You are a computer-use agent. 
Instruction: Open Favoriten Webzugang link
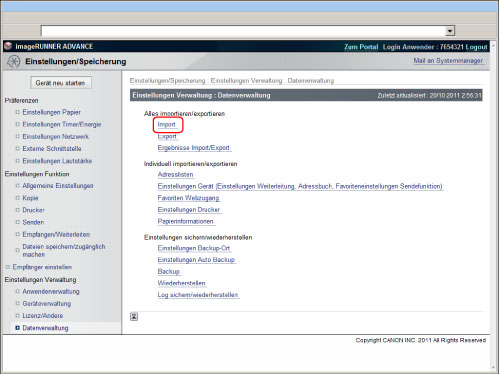(x=188, y=198)
